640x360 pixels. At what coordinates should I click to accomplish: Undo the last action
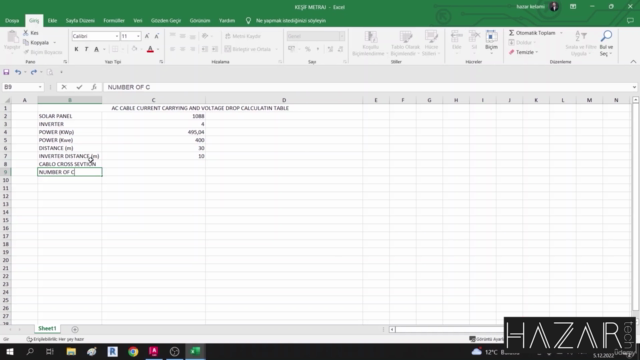click(x=18, y=72)
